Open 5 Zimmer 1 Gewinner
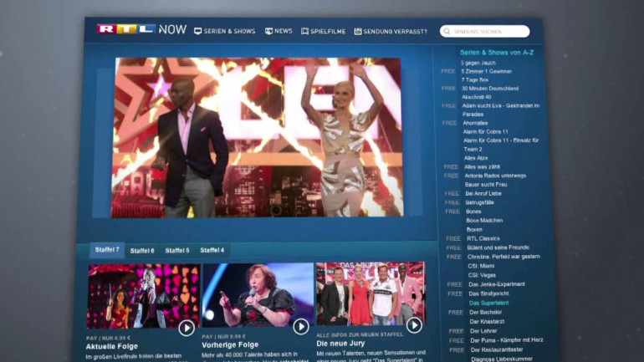The width and height of the screenshot is (644, 362). tap(486, 71)
